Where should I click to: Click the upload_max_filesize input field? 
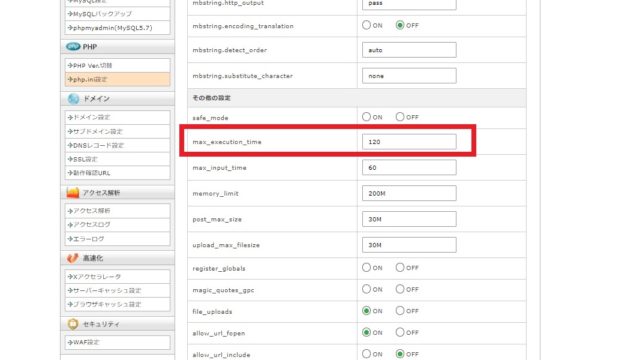409,244
